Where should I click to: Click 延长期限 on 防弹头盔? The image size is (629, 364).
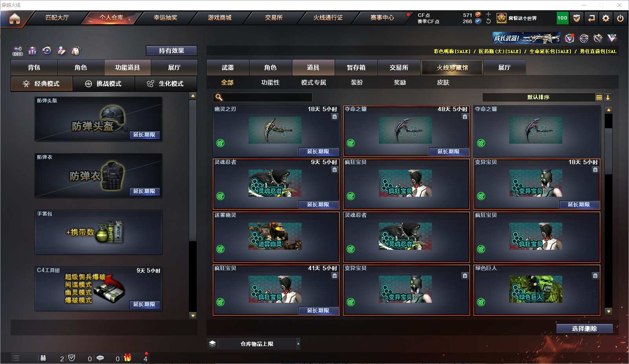tap(144, 135)
